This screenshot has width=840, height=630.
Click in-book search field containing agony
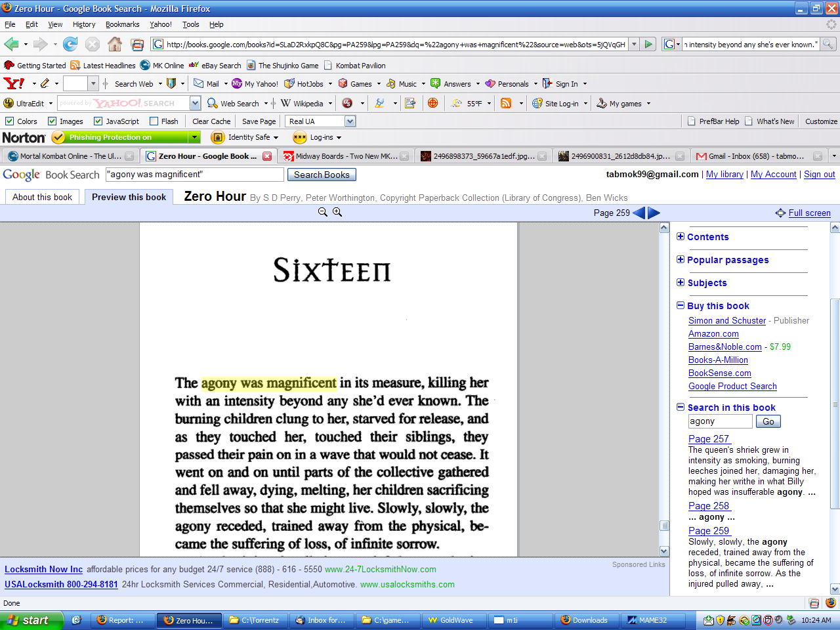(x=720, y=421)
